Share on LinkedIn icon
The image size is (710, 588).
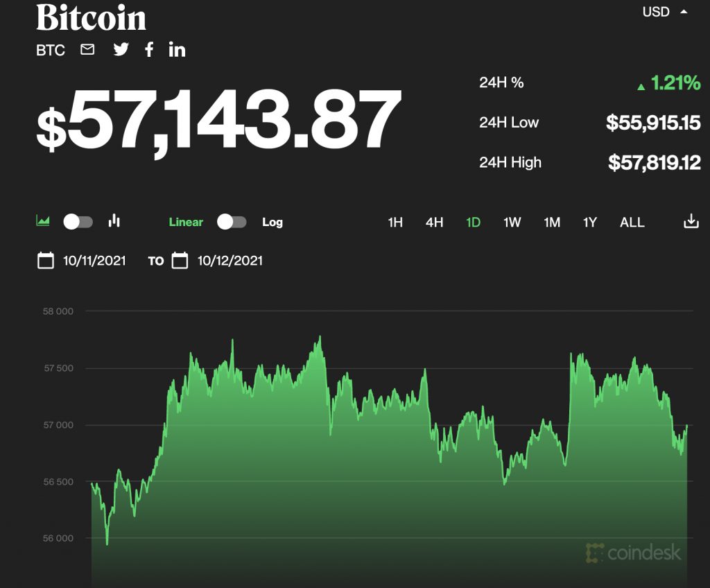(177, 50)
